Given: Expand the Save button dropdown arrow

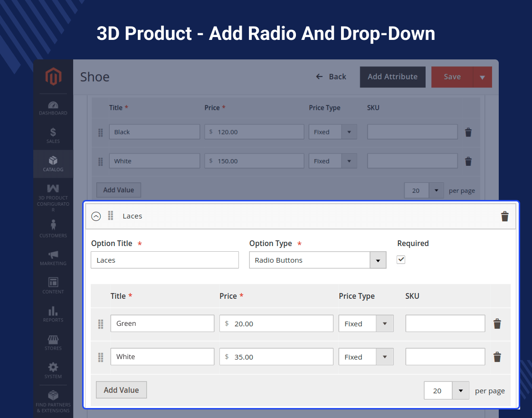Looking at the screenshot, I should tap(482, 77).
